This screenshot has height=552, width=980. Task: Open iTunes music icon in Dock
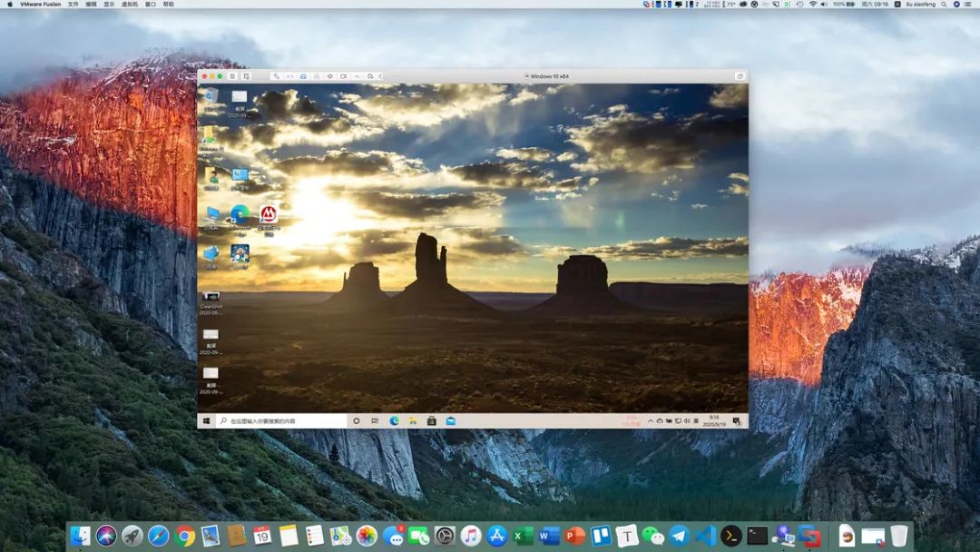471,536
